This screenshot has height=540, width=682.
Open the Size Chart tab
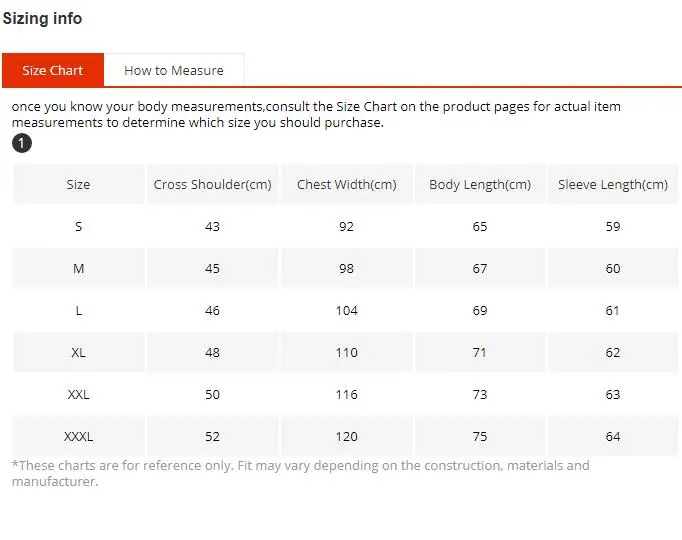pos(53,70)
